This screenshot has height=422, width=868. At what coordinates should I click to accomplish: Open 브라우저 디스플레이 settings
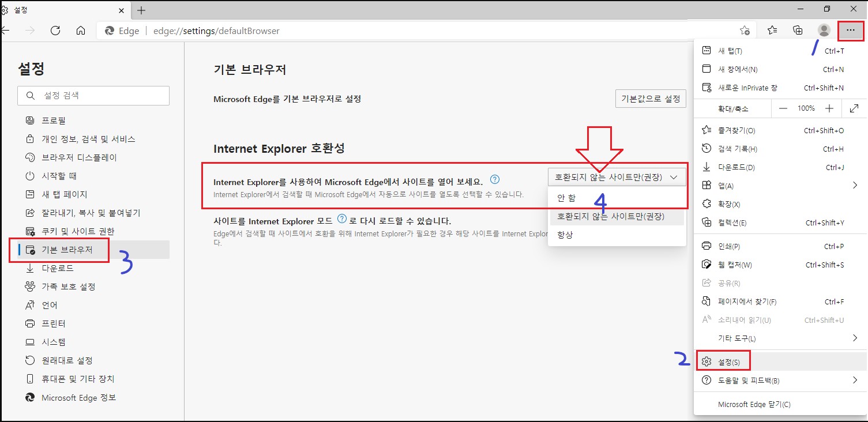tap(93, 157)
